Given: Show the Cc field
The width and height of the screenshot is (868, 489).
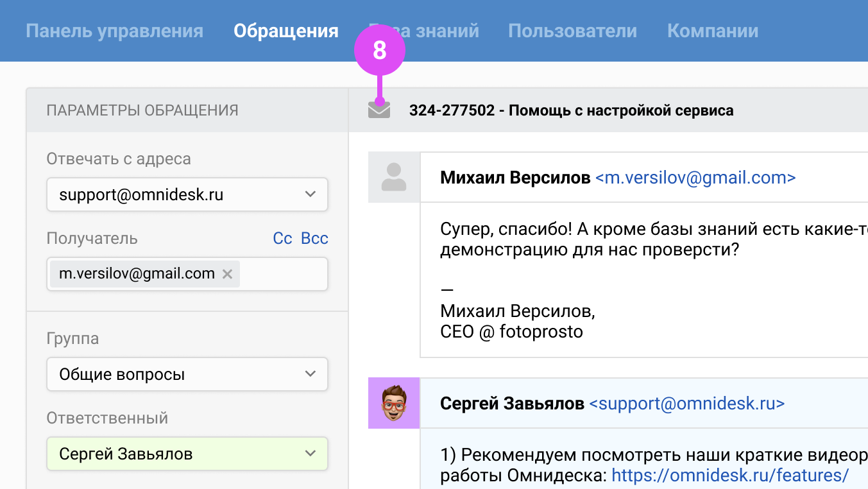Looking at the screenshot, I should [x=282, y=238].
